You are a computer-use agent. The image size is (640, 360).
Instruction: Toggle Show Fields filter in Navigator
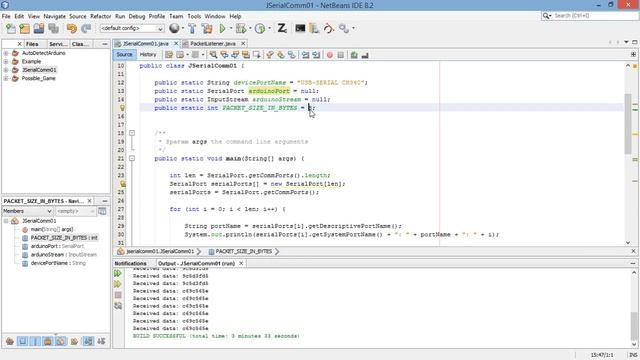[x=22, y=341]
